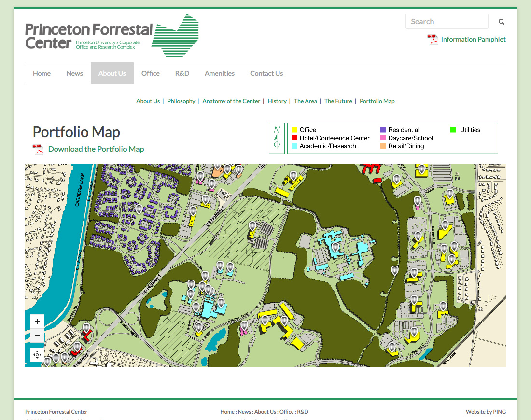Select the R&D navigation tab
Screen dimensions: 531x420
pyautogui.click(x=182, y=73)
